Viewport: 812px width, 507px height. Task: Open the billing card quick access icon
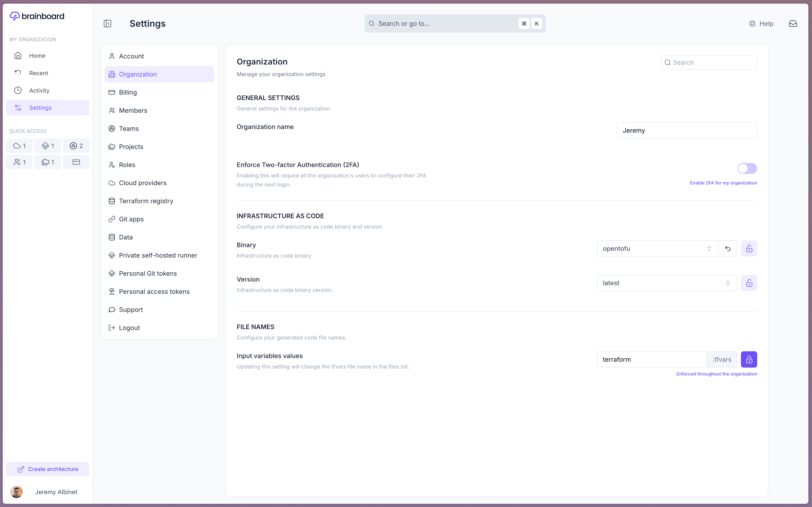tap(76, 162)
